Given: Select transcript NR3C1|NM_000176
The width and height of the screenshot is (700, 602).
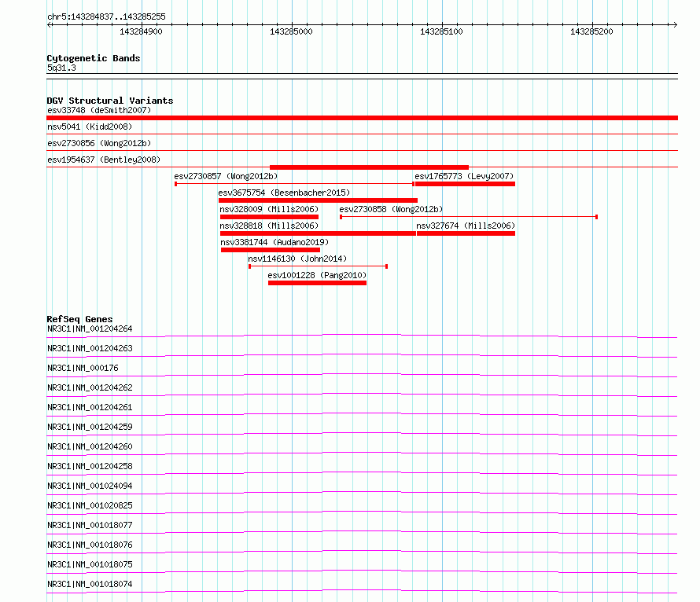Looking at the screenshot, I should pos(83,368).
